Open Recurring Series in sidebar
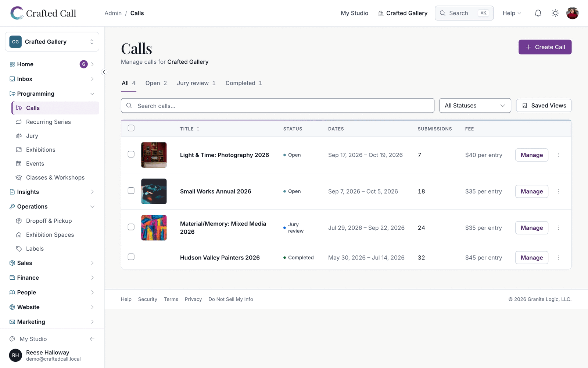Image resolution: width=588 pixels, height=368 pixels. pos(55,122)
